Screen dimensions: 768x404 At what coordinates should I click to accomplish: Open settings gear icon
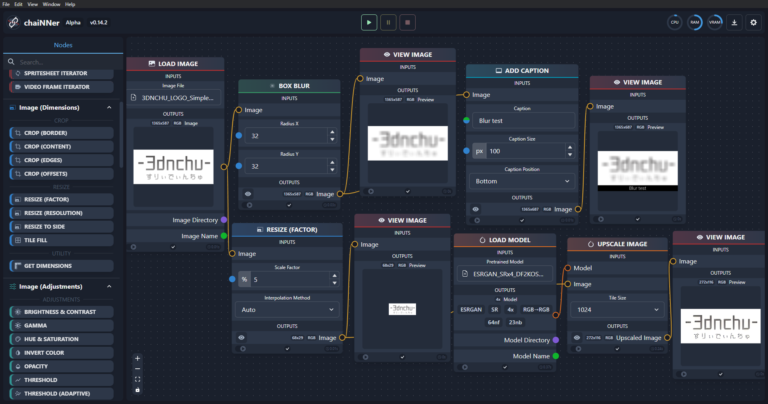(x=754, y=23)
